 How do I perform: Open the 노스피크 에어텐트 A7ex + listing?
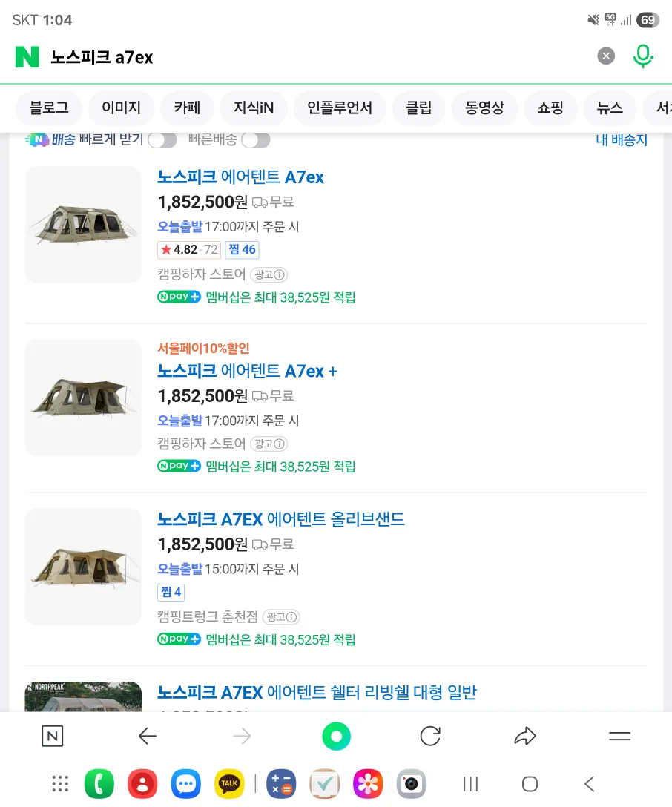(247, 371)
